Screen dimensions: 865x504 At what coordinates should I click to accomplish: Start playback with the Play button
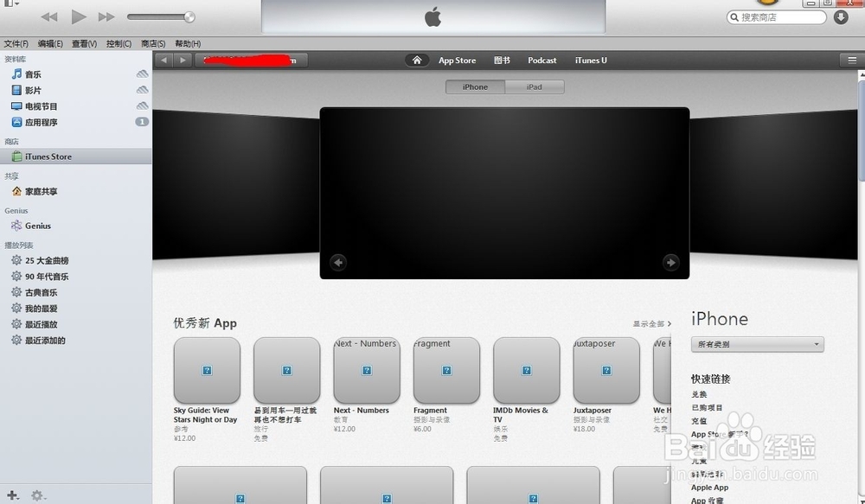(x=79, y=16)
